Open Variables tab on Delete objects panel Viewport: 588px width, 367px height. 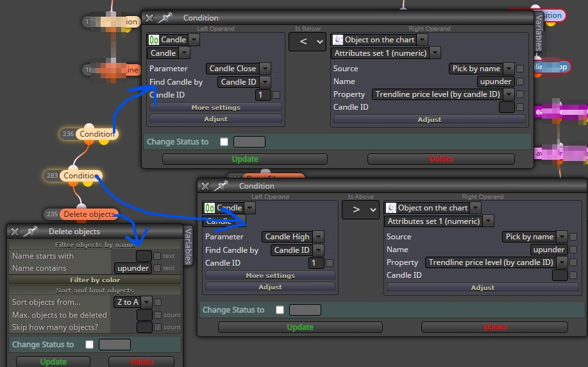(189, 246)
